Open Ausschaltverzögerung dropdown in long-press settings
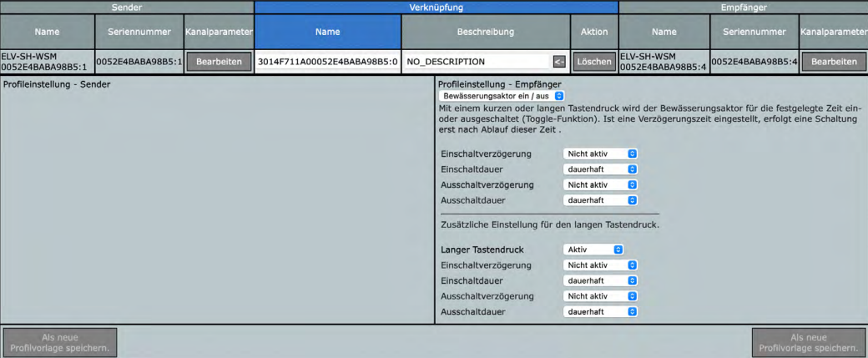The image size is (868, 358). (600, 296)
